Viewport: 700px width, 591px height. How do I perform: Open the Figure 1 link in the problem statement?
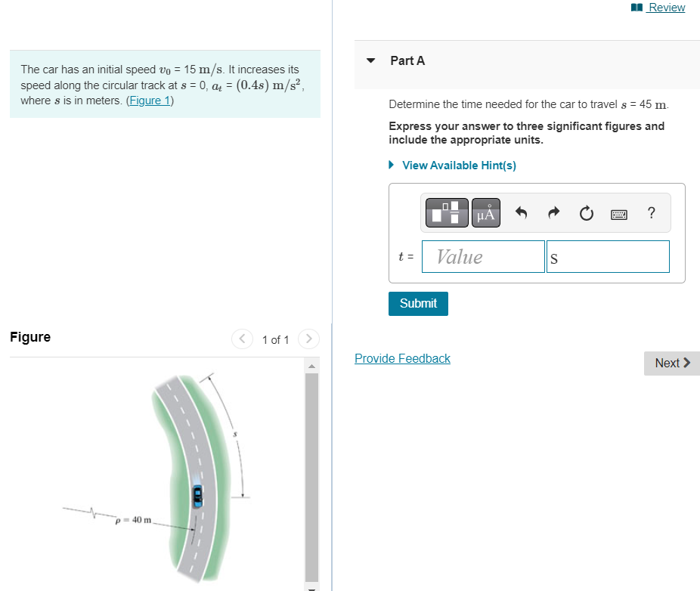pos(149,100)
